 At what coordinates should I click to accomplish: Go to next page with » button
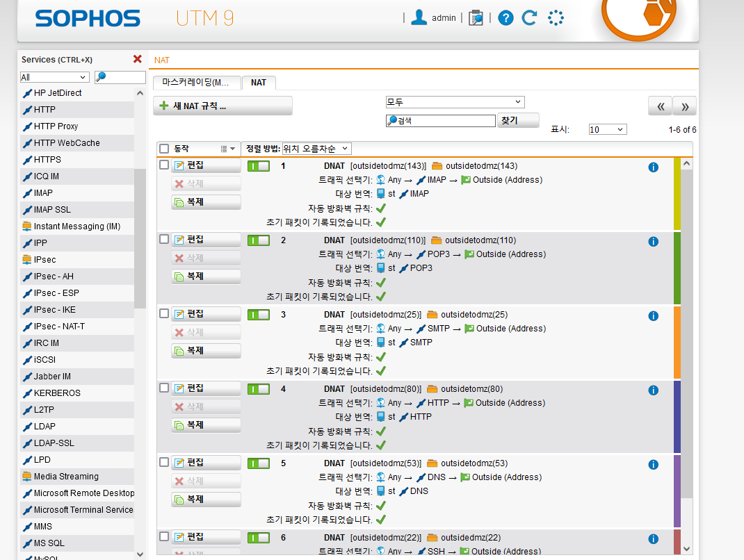(685, 106)
